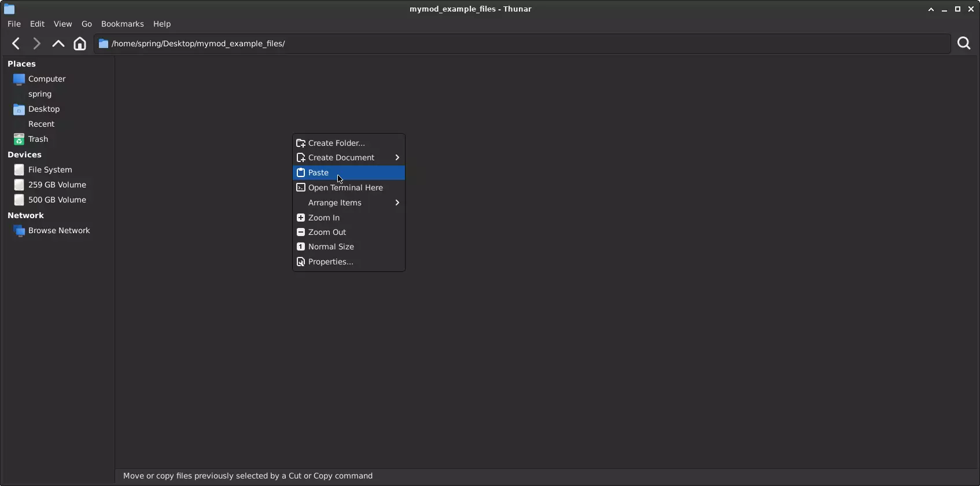Viewport: 980px width, 486px height.
Task: Select Paste in the context menu
Action: pyautogui.click(x=349, y=172)
